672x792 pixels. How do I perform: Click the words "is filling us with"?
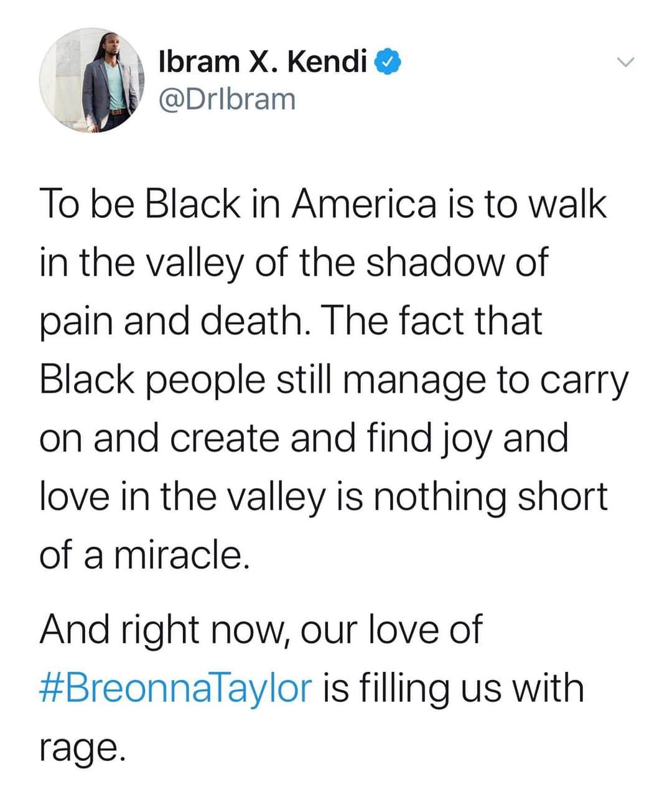[x=453, y=689]
